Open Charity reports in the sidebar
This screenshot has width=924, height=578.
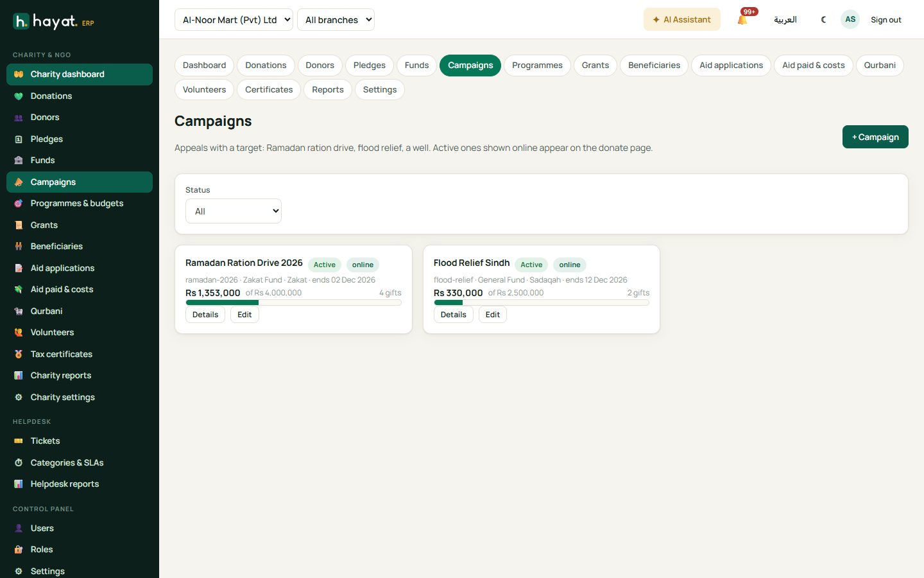click(x=80, y=376)
